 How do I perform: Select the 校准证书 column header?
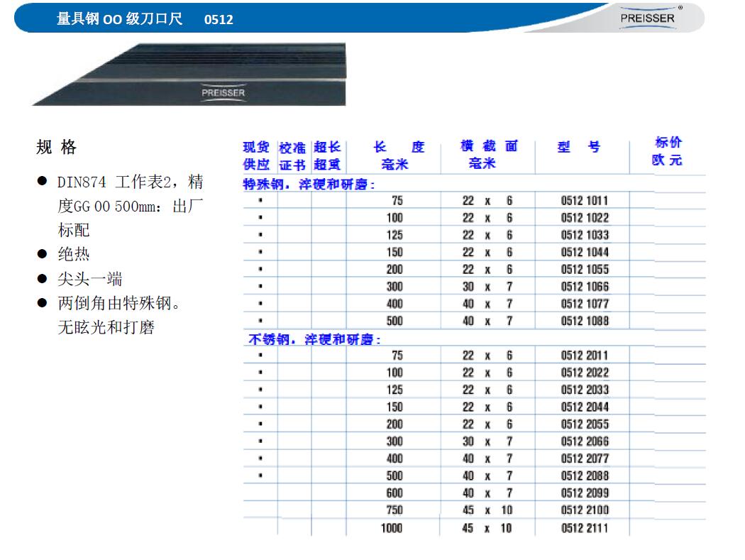292,155
